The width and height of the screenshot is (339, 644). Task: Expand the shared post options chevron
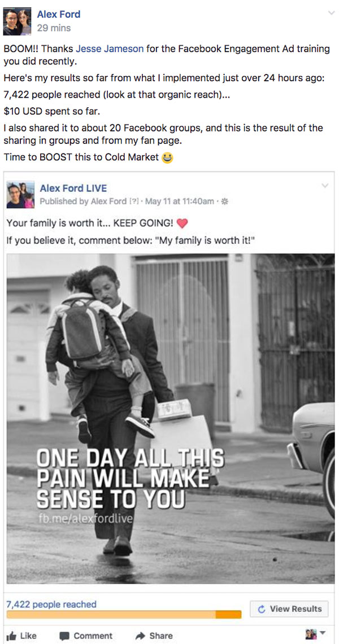click(325, 186)
